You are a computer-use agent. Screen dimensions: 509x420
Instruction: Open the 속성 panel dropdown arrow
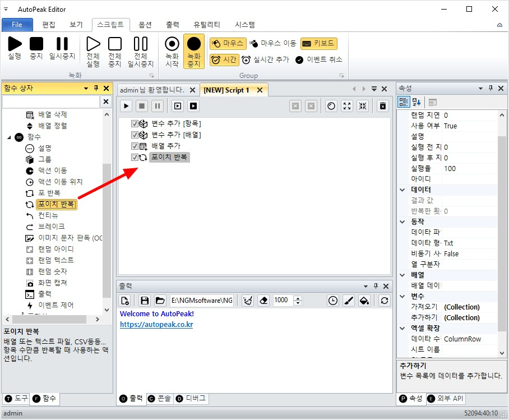[480, 89]
